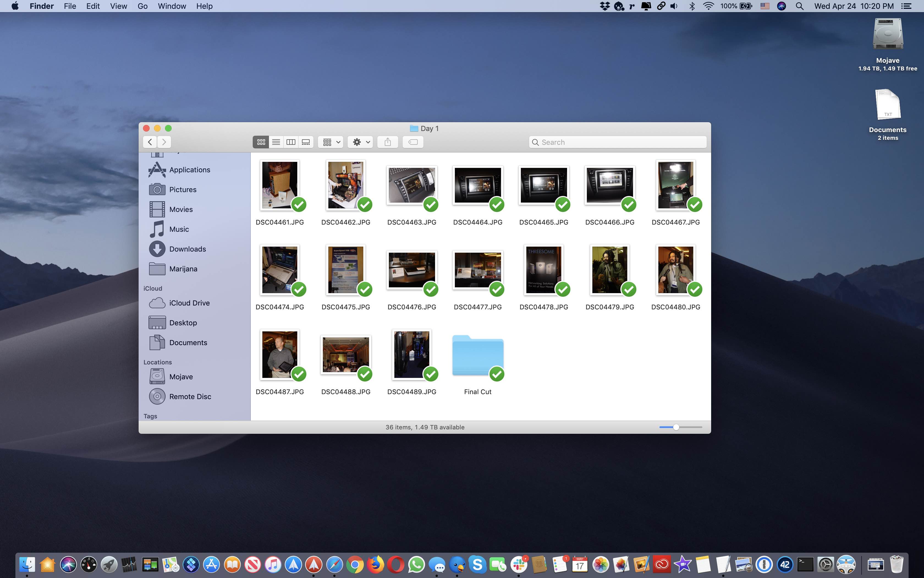Open the Help menu
The height and width of the screenshot is (578, 924).
point(204,6)
